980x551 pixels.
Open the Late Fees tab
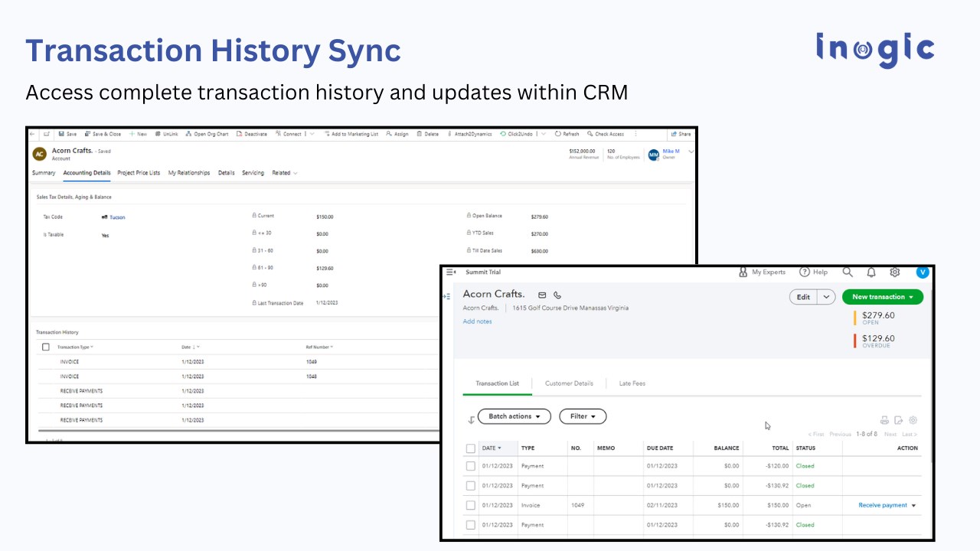632,383
